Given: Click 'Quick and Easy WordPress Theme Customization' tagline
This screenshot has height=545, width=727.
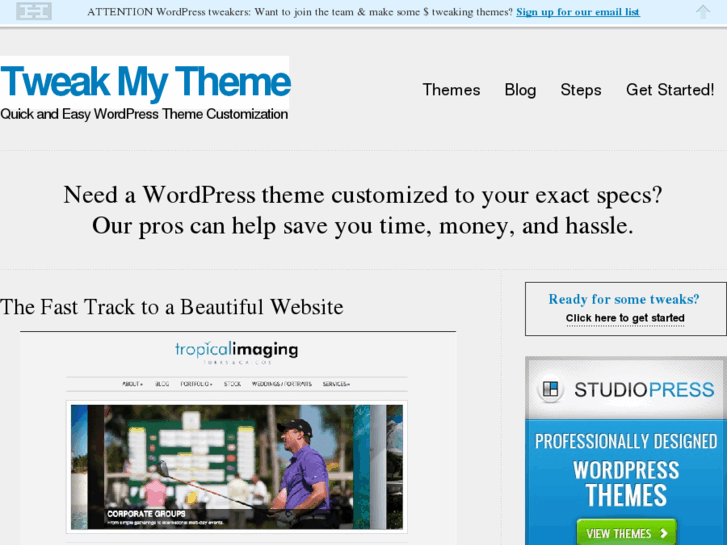Looking at the screenshot, I should pyautogui.click(x=144, y=114).
